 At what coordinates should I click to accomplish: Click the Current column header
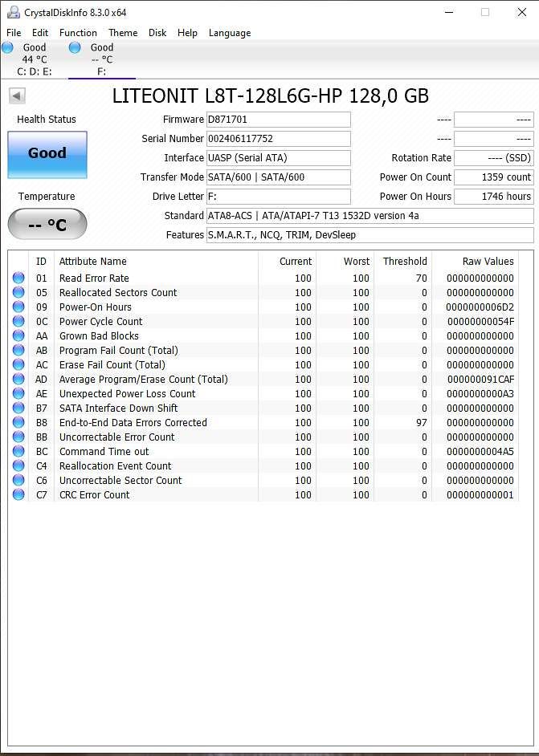[x=287, y=262]
